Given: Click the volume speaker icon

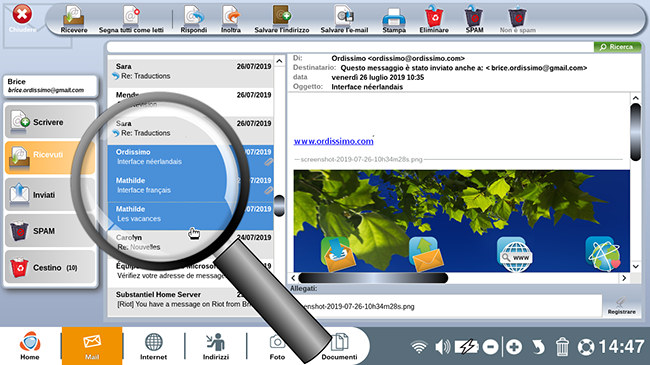Looking at the screenshot, I should [442, 347].
